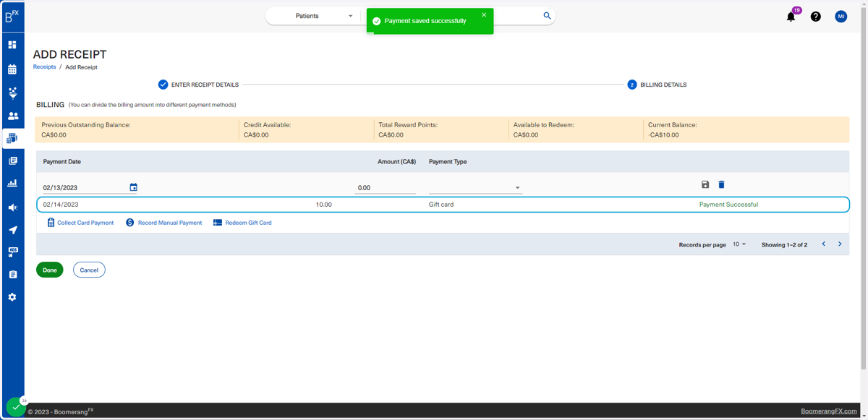Delete the payment row with trash icon
Viewport: 868px width, 420px height.
click(721, 185)
